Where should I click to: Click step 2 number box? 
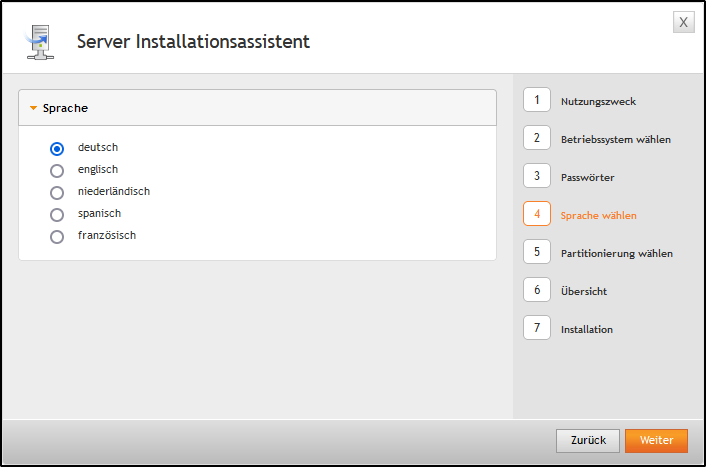pos(537,138)
